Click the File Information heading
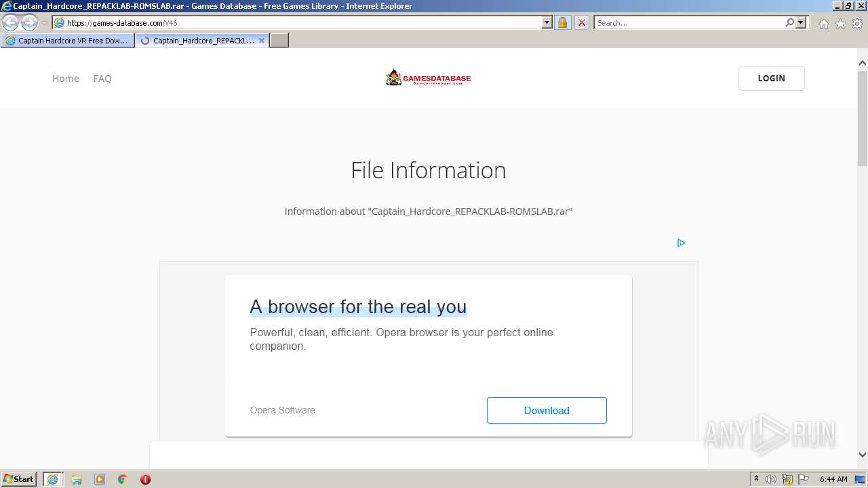 coord(429,170)
